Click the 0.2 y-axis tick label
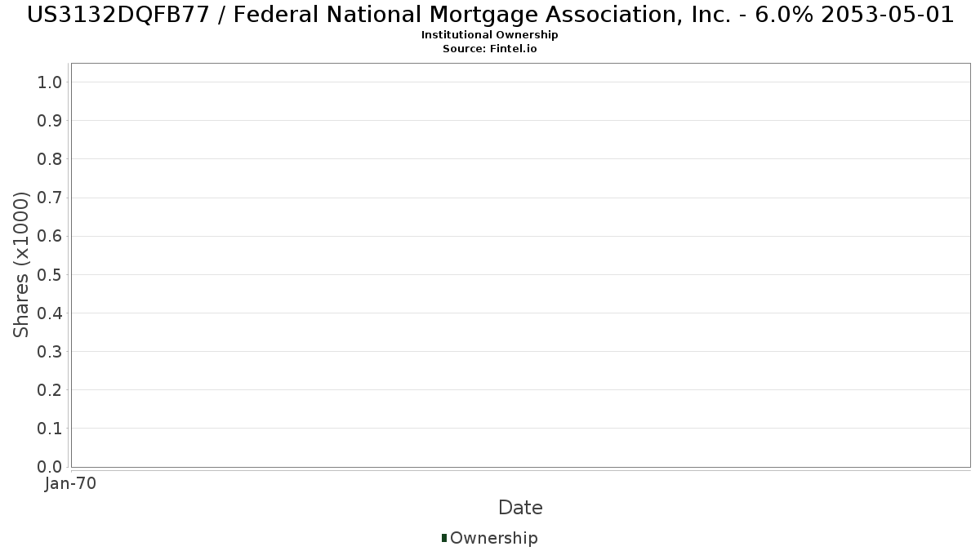 51,389
